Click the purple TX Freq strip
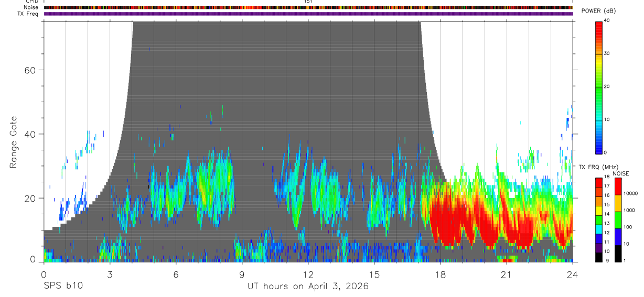Screen dimensions: 644x297 (308, 14)
